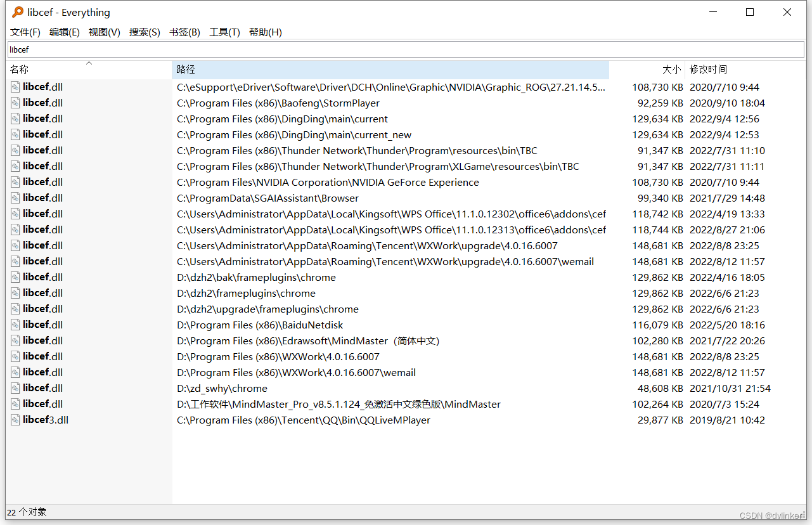Click modified time 2021/10/31 21:54
This screenshot has height=525, width=812.
coord(730,388)
